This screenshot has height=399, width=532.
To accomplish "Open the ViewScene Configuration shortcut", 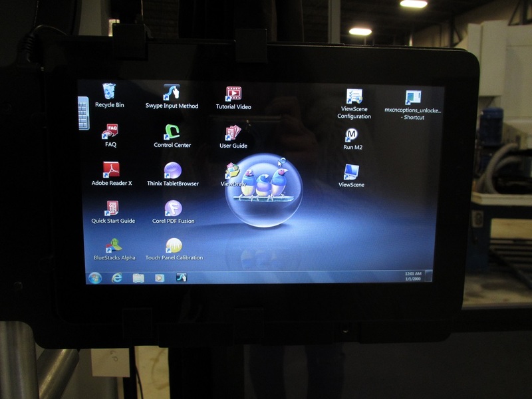I will [x=354, y=97].
